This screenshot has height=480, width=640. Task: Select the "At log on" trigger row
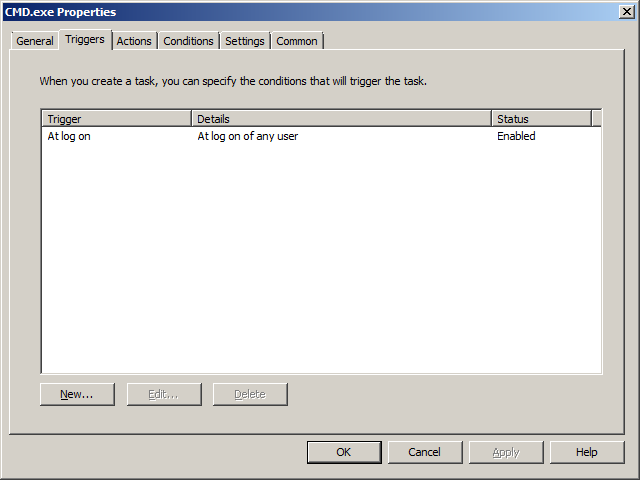(x=69, y=136)
